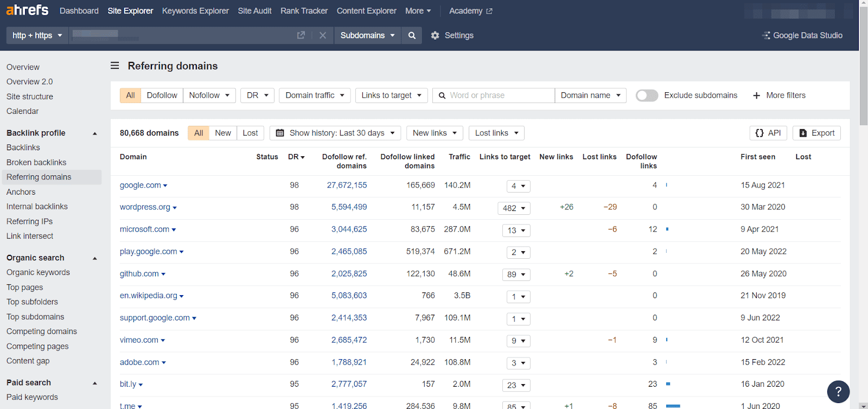The height and width of the screenshot is (409, 868).
Task: Open Settings gear icon
Action: (435, 35)
